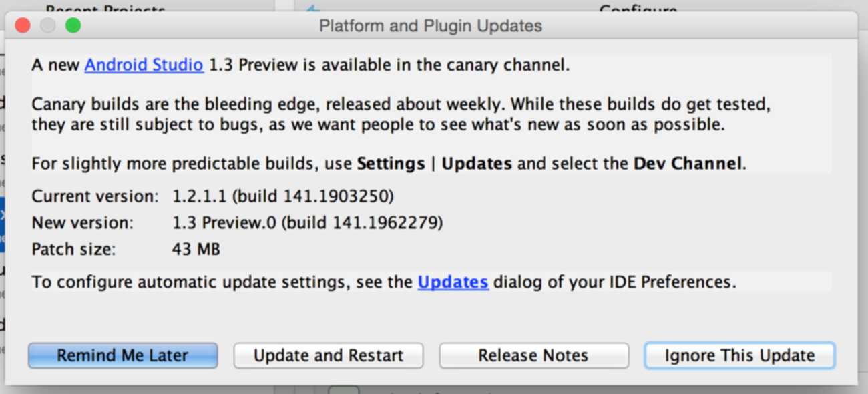Viewport: 868px width, 394px height.
Task: Click the current version build 141.1903250 text
Action: 283,196
